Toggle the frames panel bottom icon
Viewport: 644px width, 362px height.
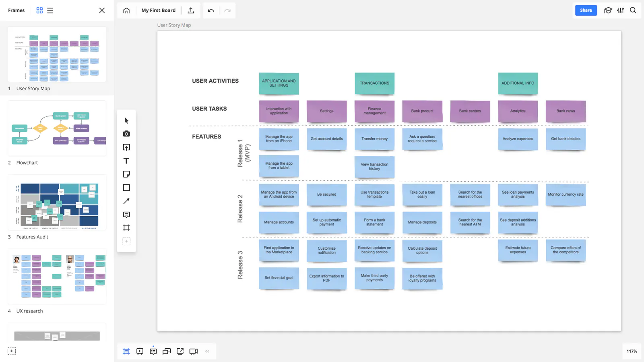coord(126,351)
